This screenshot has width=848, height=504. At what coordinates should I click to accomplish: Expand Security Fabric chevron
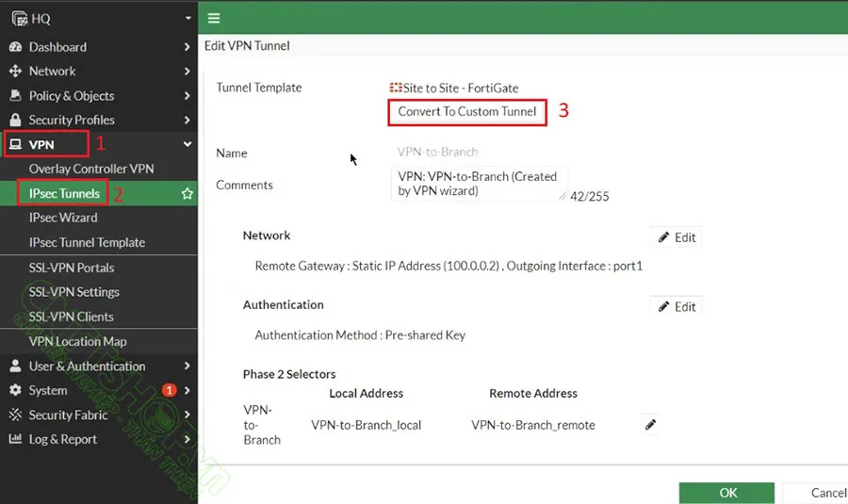(x=187, y=415)
